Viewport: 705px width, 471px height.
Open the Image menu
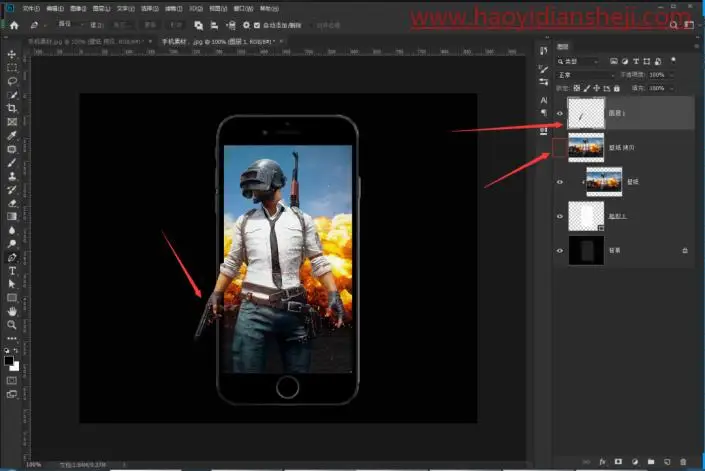coord(78,9)
